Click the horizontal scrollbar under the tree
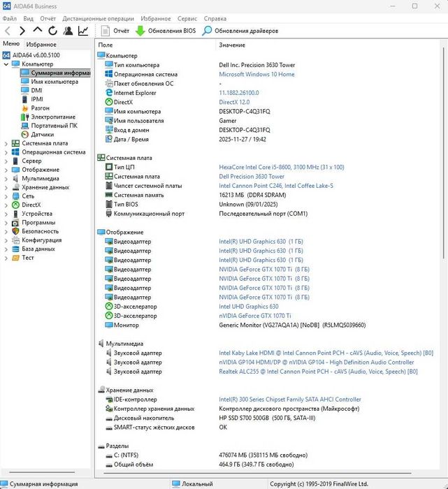Image resolution: width=448 pixels, height=489 pixels. 42,472
